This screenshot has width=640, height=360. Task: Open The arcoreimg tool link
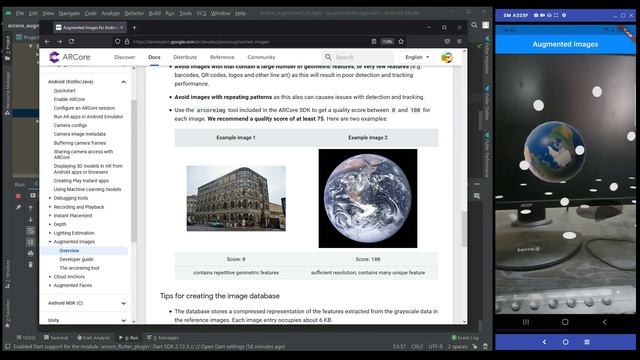tap(79, 268)
